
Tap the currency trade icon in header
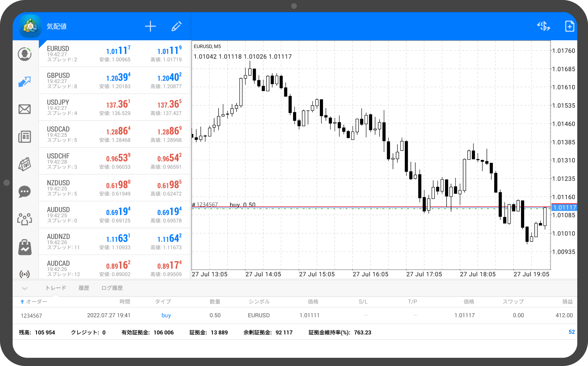(x=543, y=27)
